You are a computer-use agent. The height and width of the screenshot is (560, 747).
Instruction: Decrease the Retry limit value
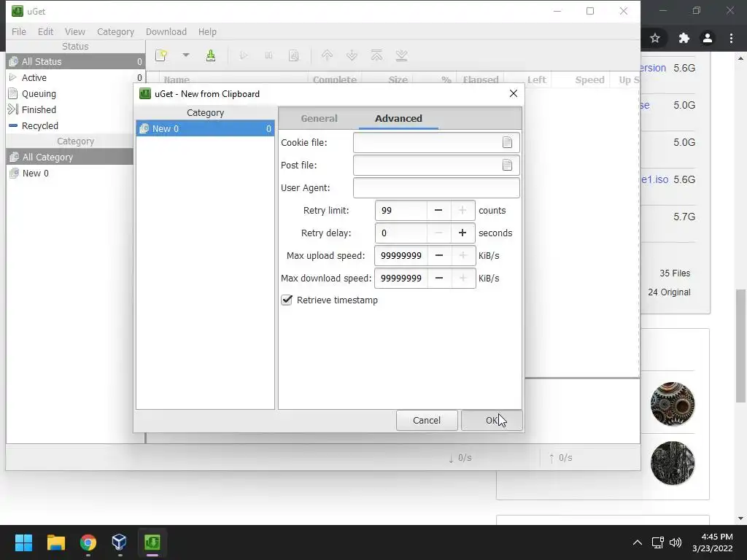click(438, 211)
